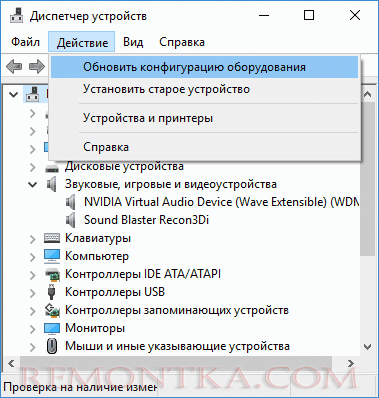Select Дисковые устройства row text
The width and height of the screenshot is (379, 398).
[124, 166]
